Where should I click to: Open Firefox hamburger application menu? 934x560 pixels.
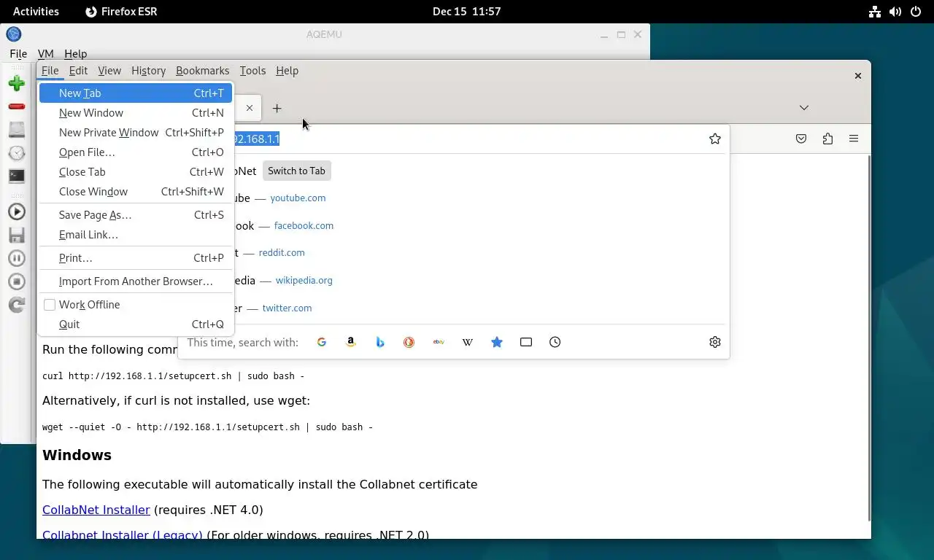854,139
